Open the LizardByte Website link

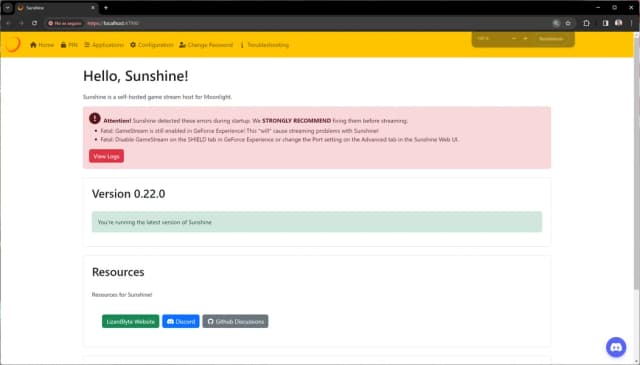click(x=130, y=322)
